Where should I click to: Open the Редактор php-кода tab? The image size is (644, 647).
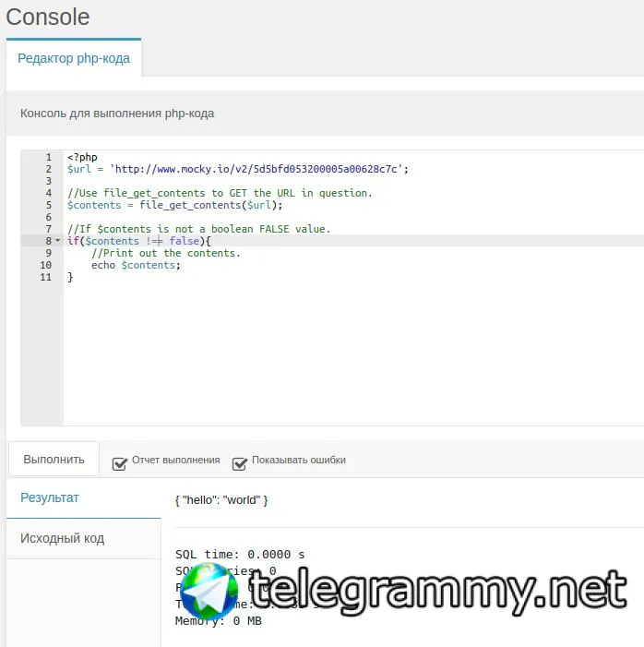point(74,58)
